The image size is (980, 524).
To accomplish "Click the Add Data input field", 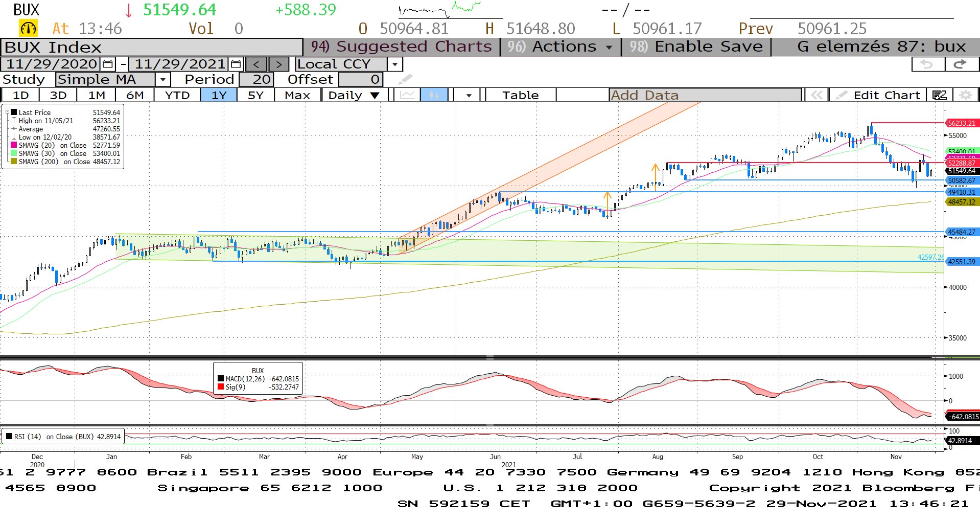I will (x=705, y=95).
